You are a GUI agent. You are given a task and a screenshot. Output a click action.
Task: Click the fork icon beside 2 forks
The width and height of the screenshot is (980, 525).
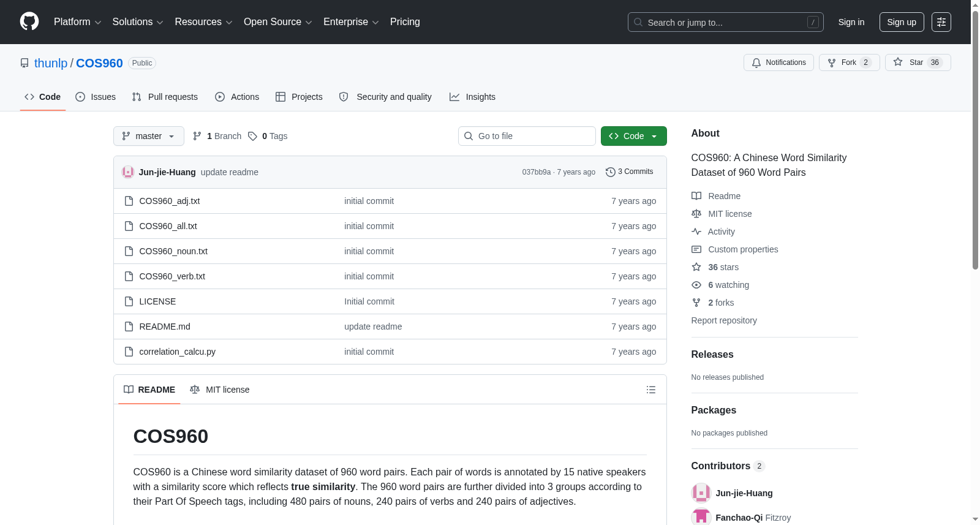696,303
